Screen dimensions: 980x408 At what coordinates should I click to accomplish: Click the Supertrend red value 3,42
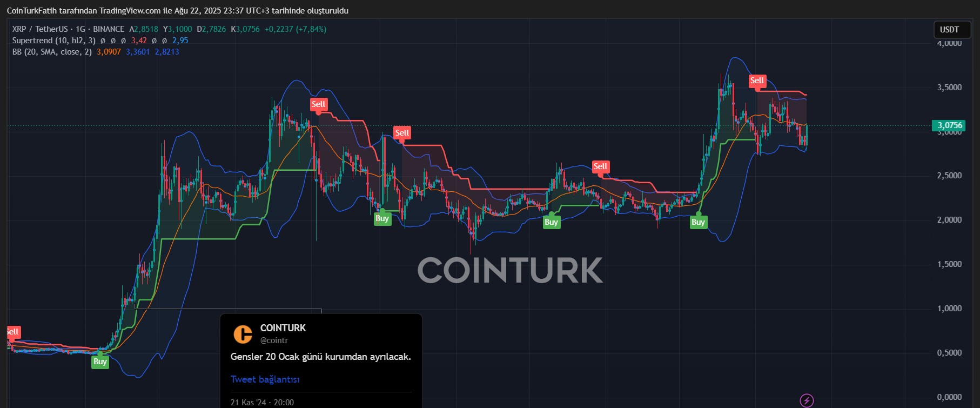pyautogui.click(x=139, y=41)
